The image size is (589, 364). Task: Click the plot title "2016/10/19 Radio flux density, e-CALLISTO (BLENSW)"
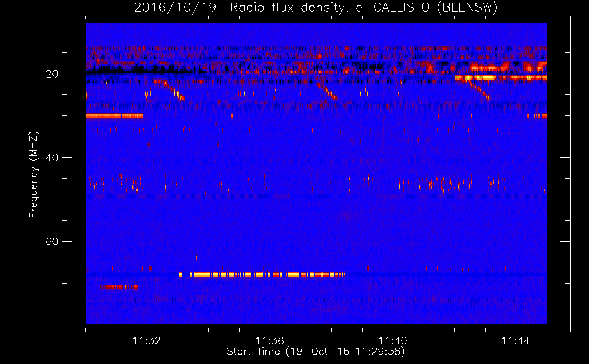[x=316, y=7]
